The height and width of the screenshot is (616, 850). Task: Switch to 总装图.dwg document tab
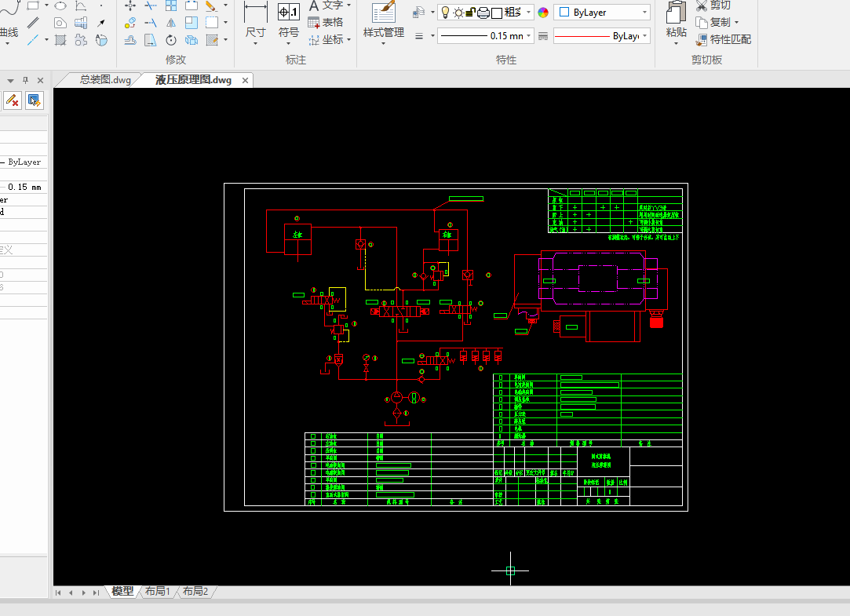coord(105,80)
